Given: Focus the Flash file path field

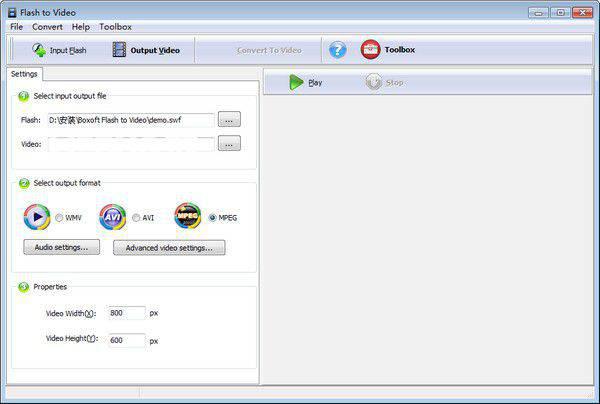Looking at the screenshot, I should click(130, 120).
